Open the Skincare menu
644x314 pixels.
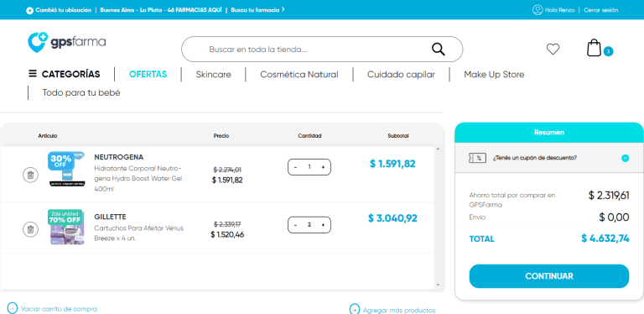213,75
